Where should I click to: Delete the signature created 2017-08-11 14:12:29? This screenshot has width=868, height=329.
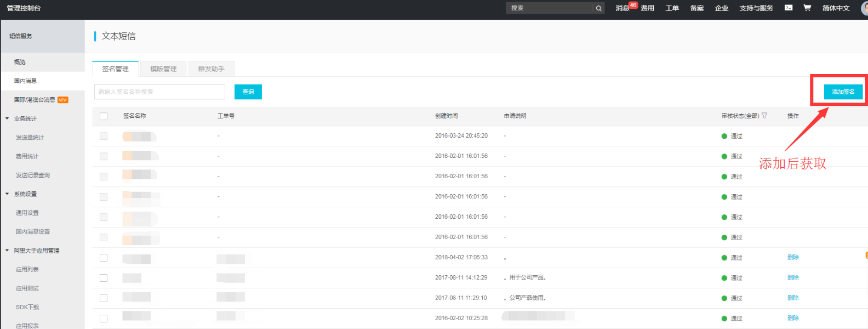[x=793, y=277]
